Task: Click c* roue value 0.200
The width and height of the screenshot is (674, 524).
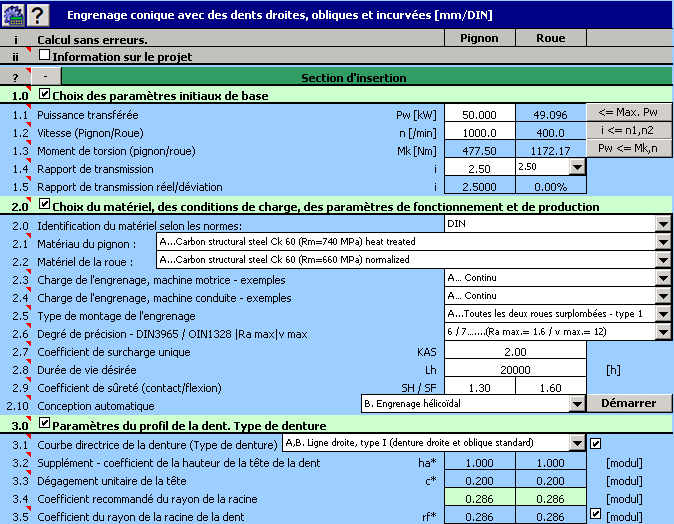Action: 551,481
